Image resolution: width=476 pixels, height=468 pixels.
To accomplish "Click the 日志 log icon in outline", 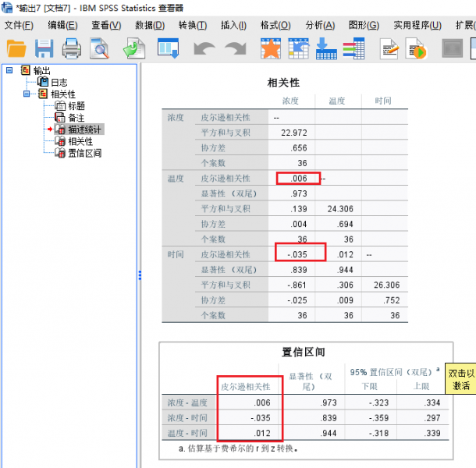I will pyautogui.click(x=43, y=82).
